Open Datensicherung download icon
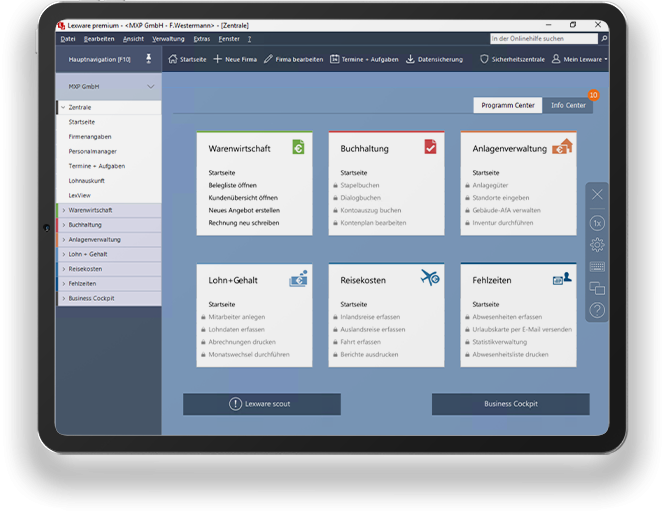663x515 pixels. (x=410, y=59)
